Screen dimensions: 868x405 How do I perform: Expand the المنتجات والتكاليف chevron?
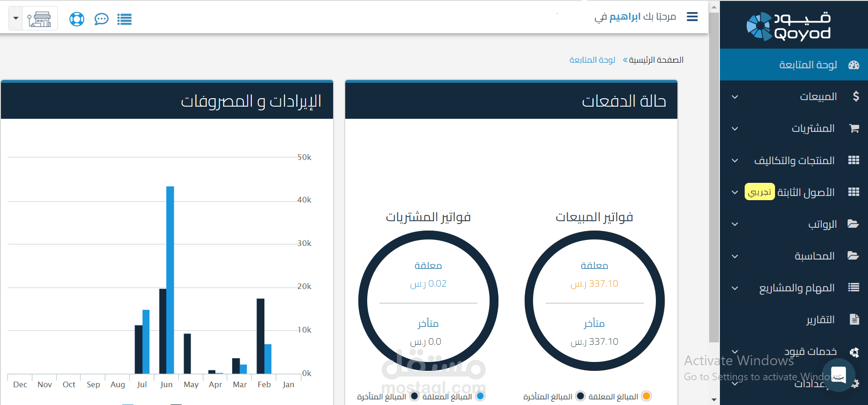click(x=735, y=160)
